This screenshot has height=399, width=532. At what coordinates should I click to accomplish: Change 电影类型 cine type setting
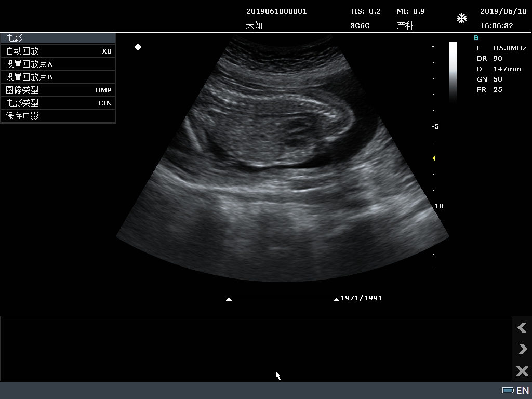coord(58,103)
